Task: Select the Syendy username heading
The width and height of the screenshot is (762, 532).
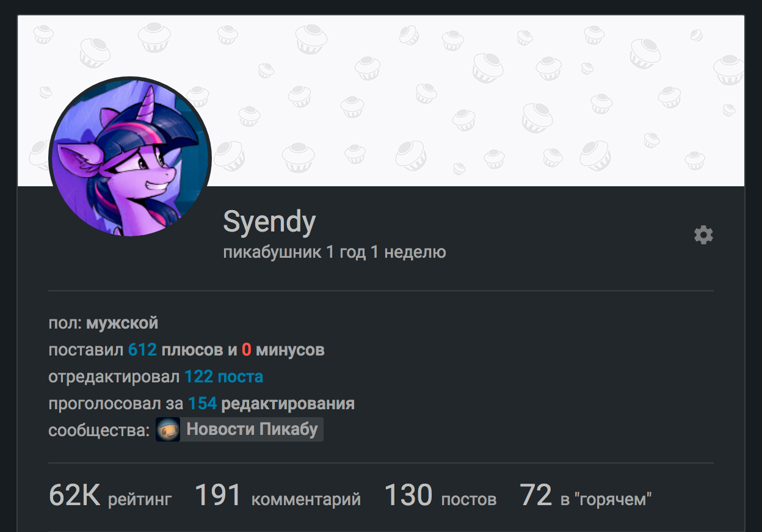Action: pos(269,222)
